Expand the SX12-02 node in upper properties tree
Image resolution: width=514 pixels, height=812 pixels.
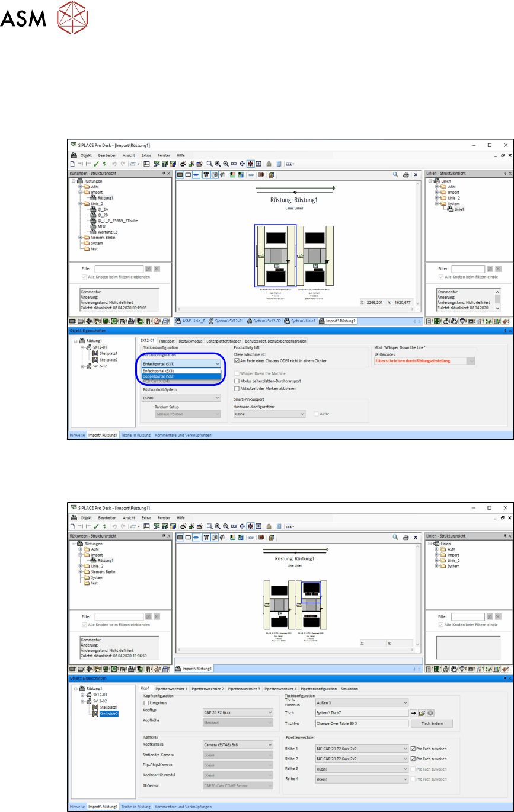click(82, 366)
